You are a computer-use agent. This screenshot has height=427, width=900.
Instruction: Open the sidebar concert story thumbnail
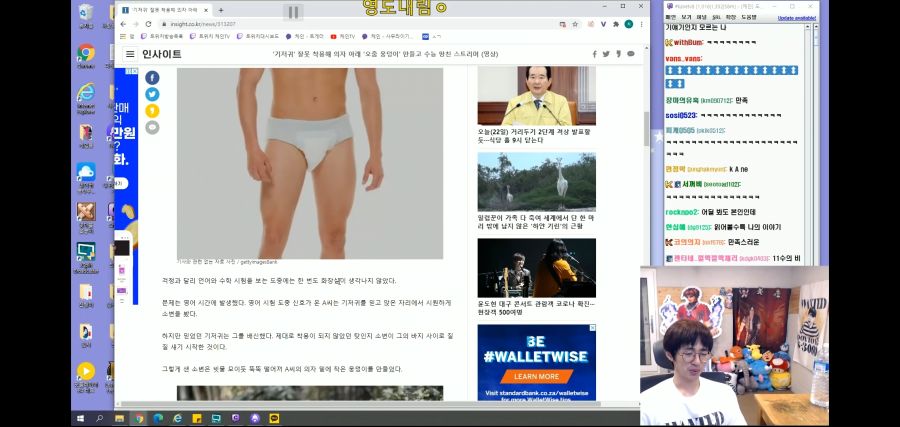pyautogui.click(x=537, y=268)
